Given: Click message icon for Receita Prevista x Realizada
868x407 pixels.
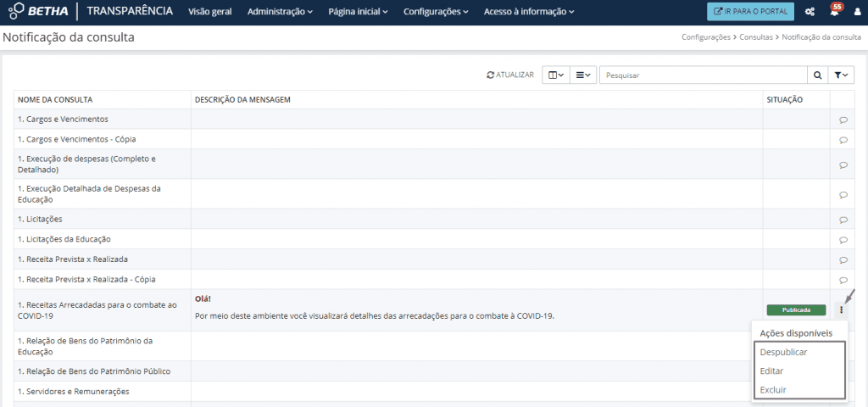Looking at the screenshot, I should (843, 259).
